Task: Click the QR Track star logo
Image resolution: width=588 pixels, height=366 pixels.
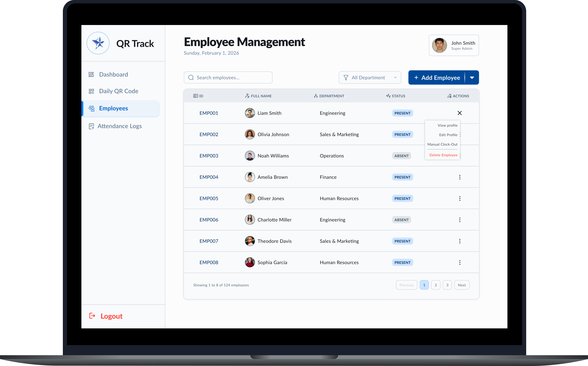Action: tap(98, 43)
